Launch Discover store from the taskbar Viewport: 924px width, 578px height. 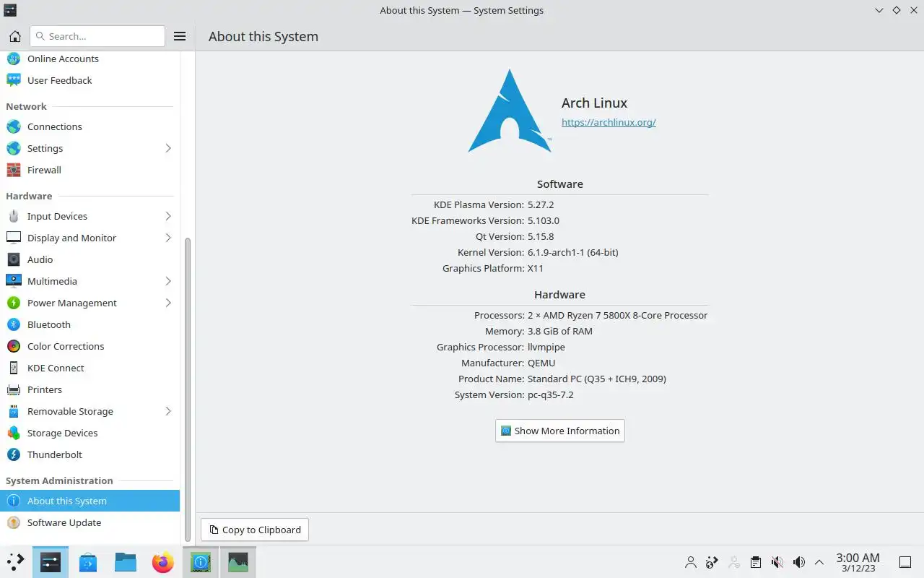pos(88,562)
